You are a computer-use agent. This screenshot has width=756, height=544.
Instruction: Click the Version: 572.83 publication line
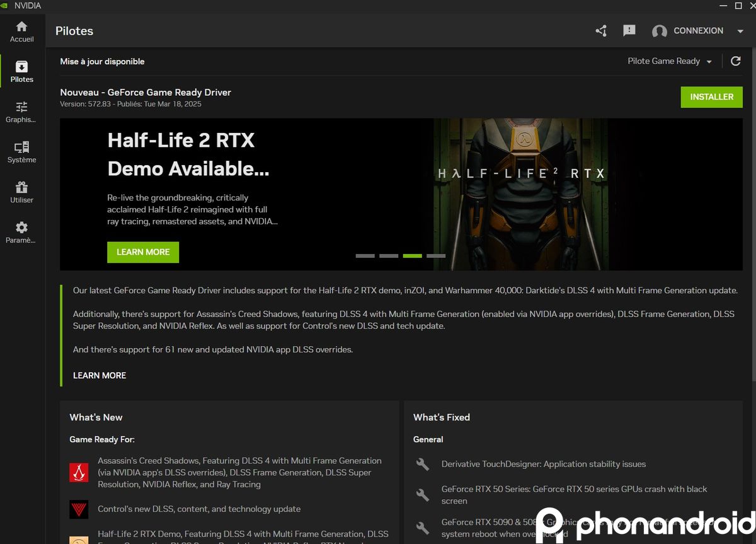click(x=130, y=104)
